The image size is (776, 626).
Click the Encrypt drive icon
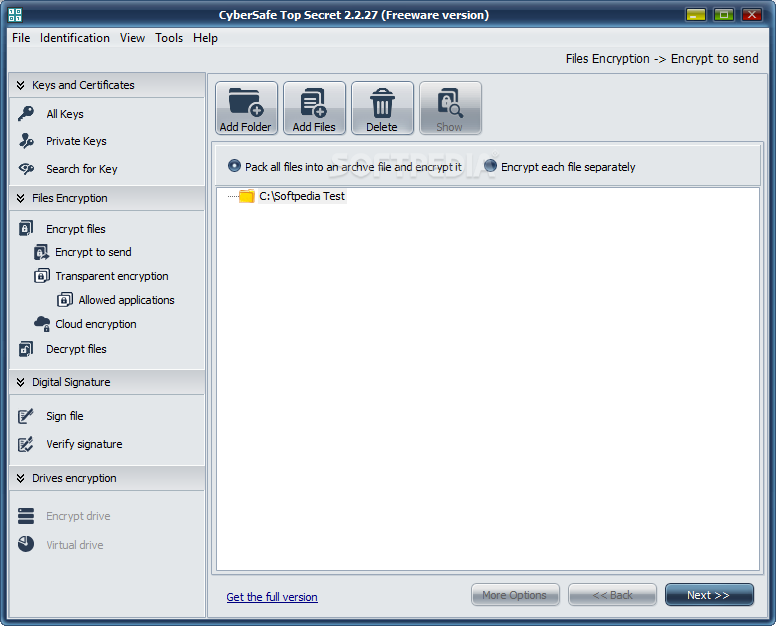point(26,516)
